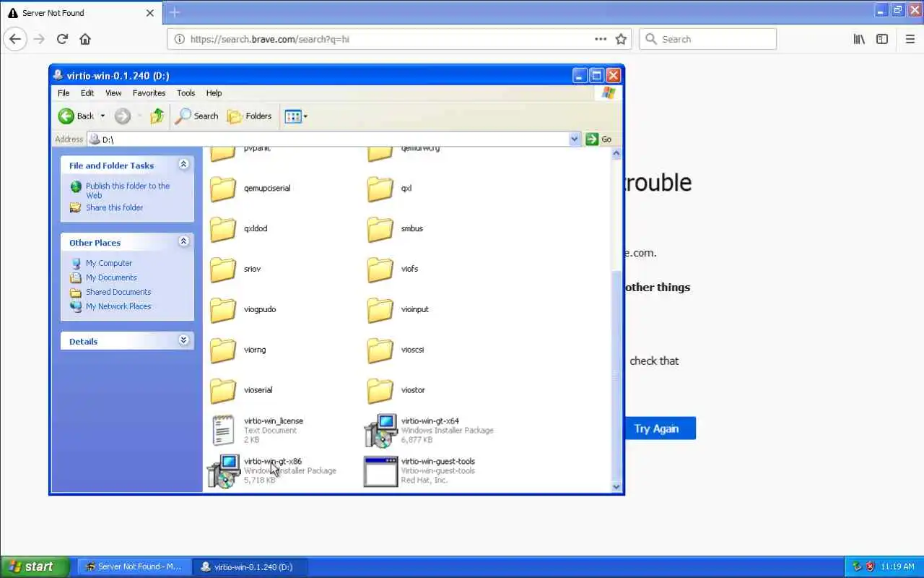The height and width of the screenshot is (578, 924).
Task: Select the smbus folder icon
Action: tap(380, 229)
